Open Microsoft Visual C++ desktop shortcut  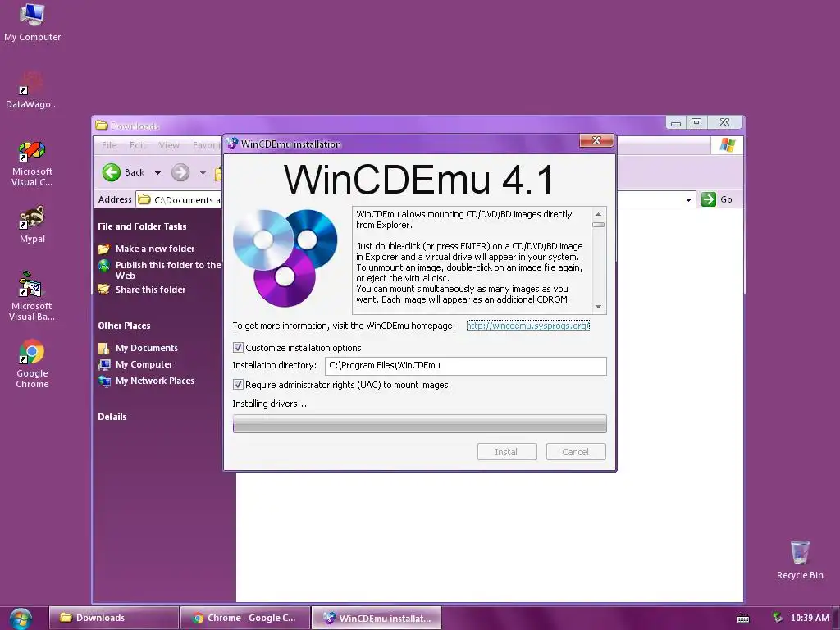[32, 163]
